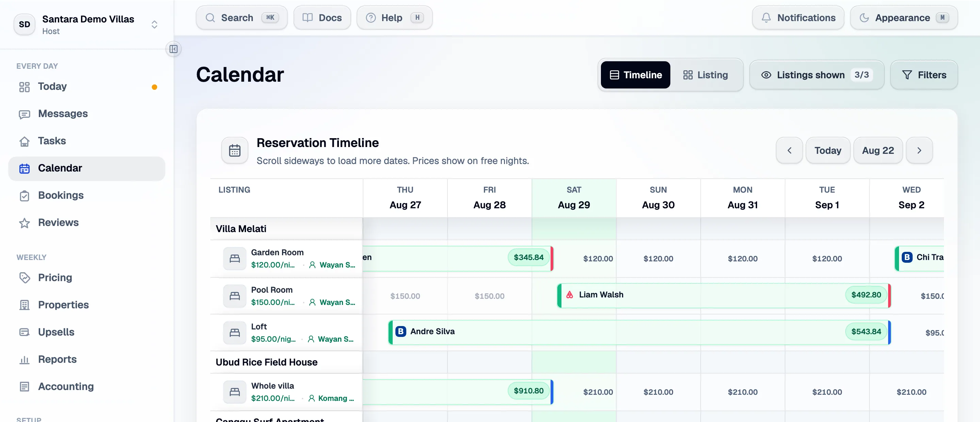
Task: Open Chi Tra reservation
Action: tap(919, 258)
